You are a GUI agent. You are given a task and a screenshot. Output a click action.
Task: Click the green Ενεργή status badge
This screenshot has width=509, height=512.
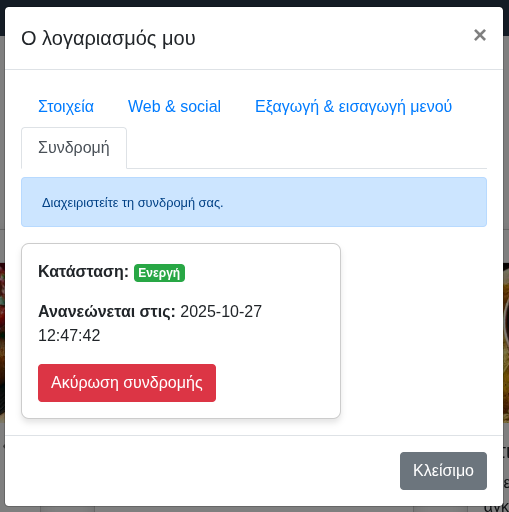(159, 273)
